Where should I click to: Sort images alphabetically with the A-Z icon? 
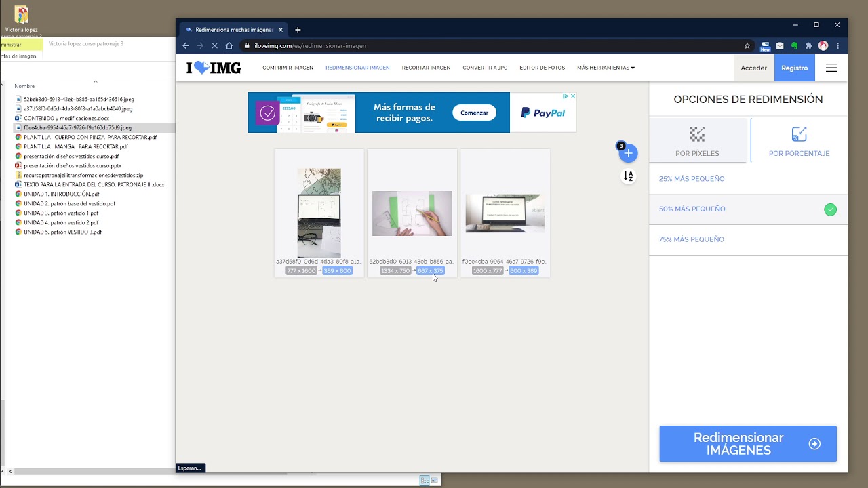tap(628, 176)
